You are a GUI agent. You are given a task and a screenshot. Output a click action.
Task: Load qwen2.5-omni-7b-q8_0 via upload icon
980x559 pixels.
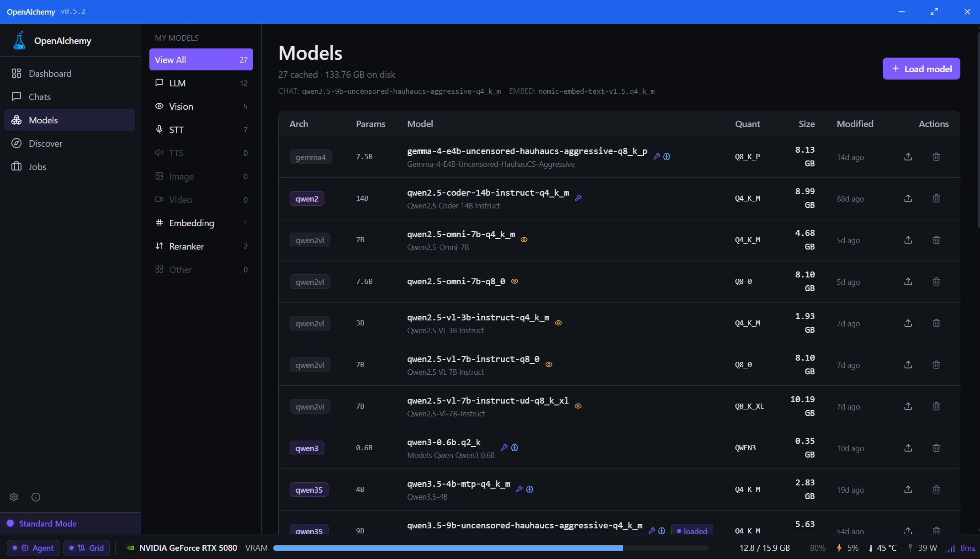tap(908, 282)
